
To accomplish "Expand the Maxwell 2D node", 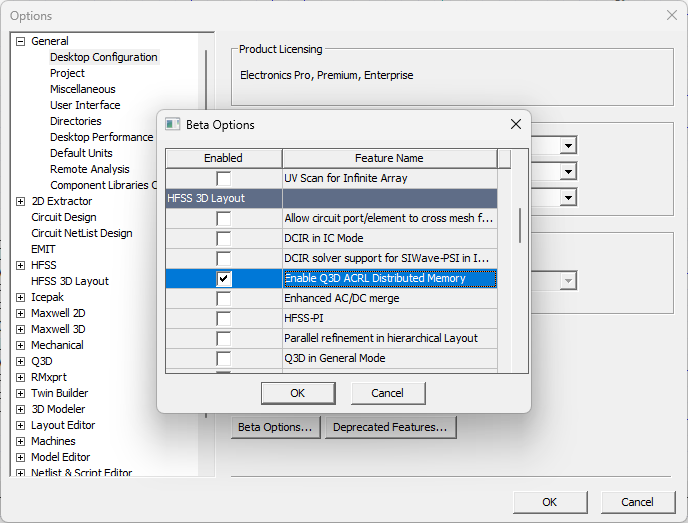I will click(20, 313).
